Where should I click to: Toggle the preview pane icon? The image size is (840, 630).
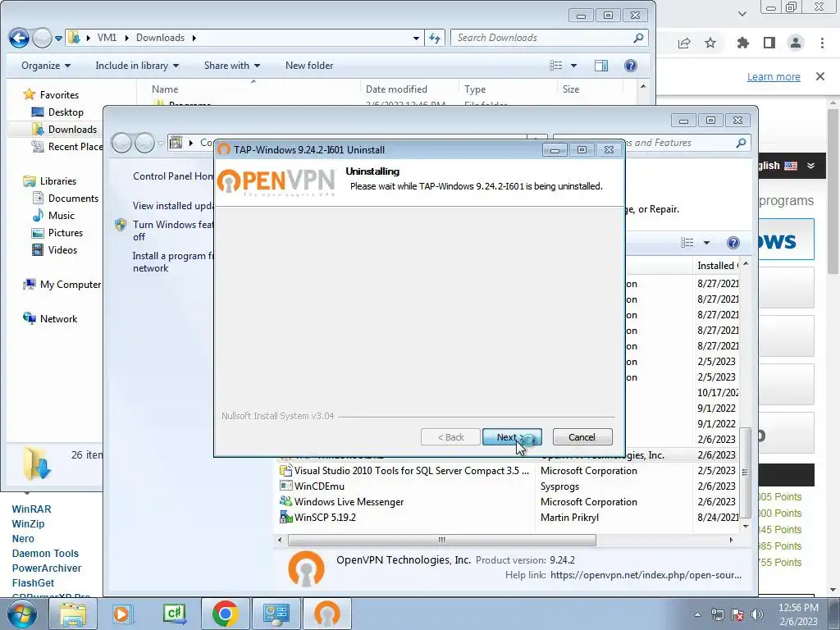pyautogui.click(x=601, y=66)
